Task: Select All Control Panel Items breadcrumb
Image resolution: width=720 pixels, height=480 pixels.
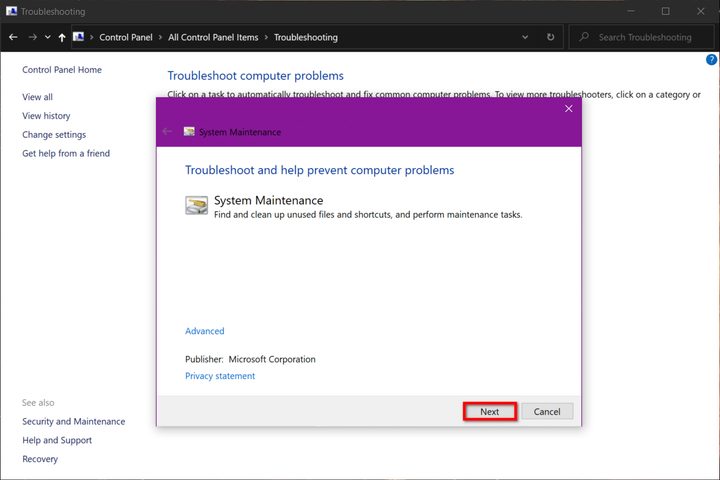Action: (213, 37)
